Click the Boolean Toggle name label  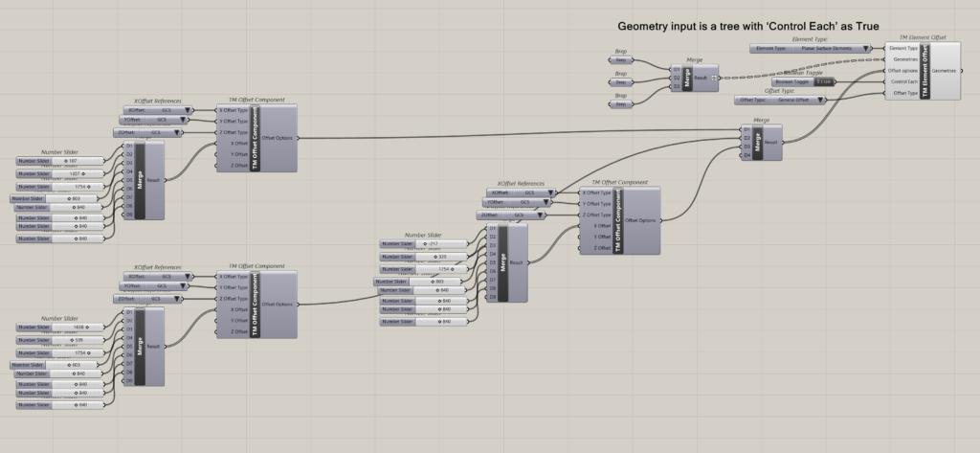point(792,82)
